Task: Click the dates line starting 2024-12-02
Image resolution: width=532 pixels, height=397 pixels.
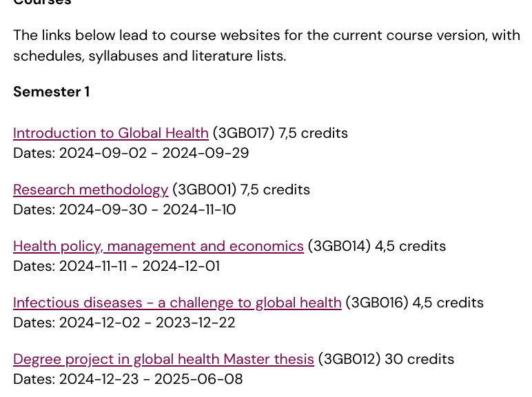Action: 124,323
